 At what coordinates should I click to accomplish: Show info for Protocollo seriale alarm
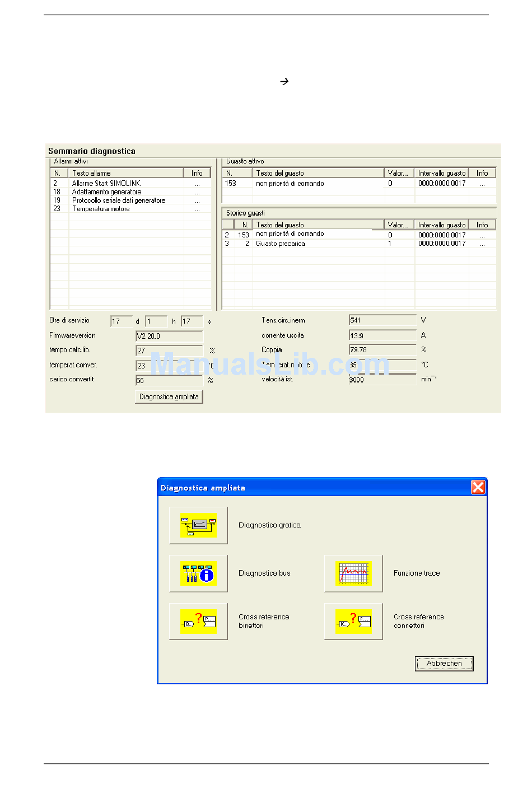(x=197, y=200)
